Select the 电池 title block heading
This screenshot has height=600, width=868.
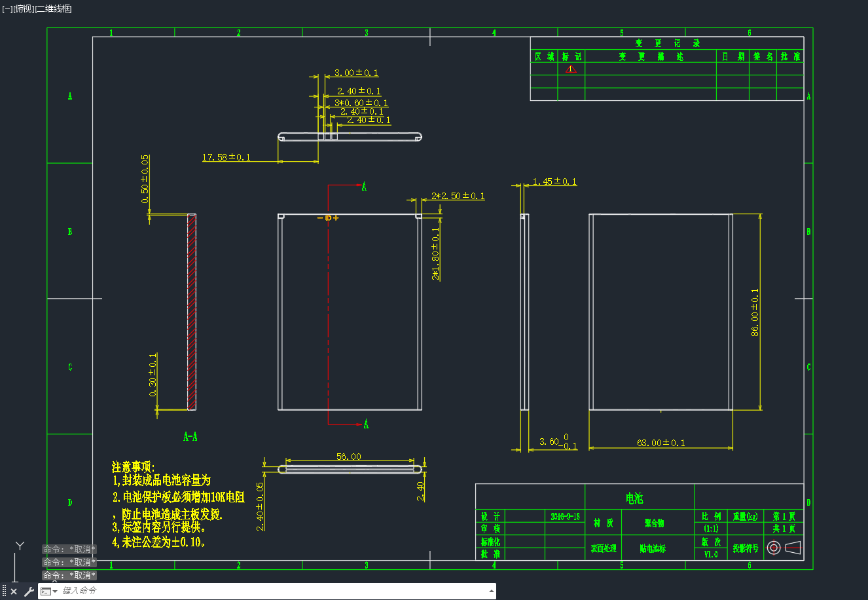pos(634,498)
